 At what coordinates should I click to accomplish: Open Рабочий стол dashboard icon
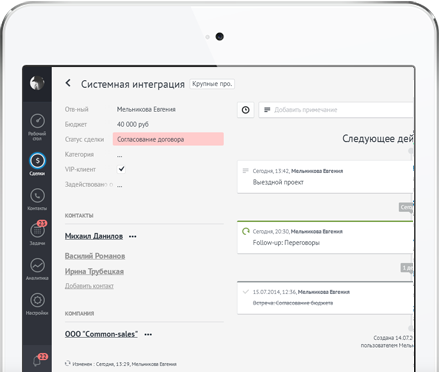coord(37,121)
